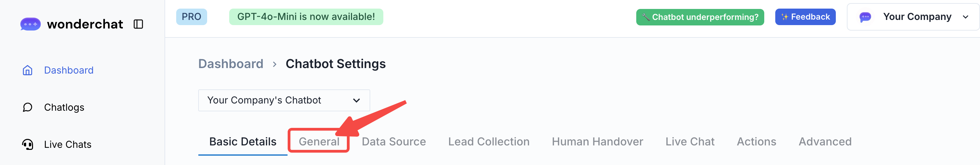Click the account menu chevron arrow
Screen dimensions: 980x165
click(x=965, y=17)
